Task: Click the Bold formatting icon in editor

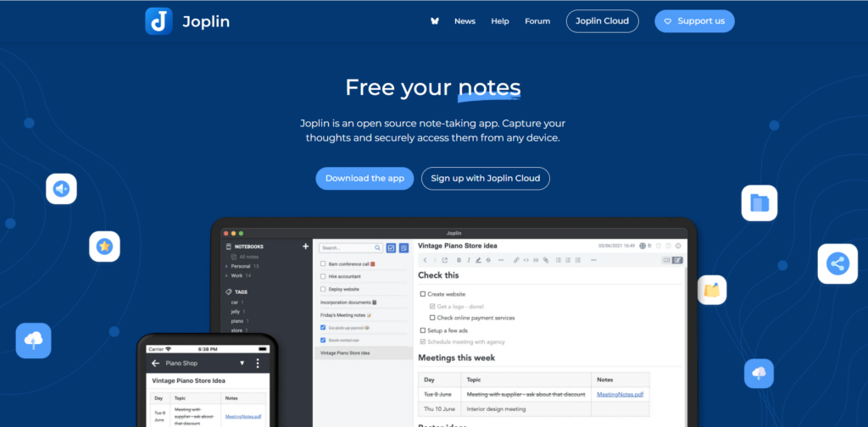Action: (x=458, y=260)
